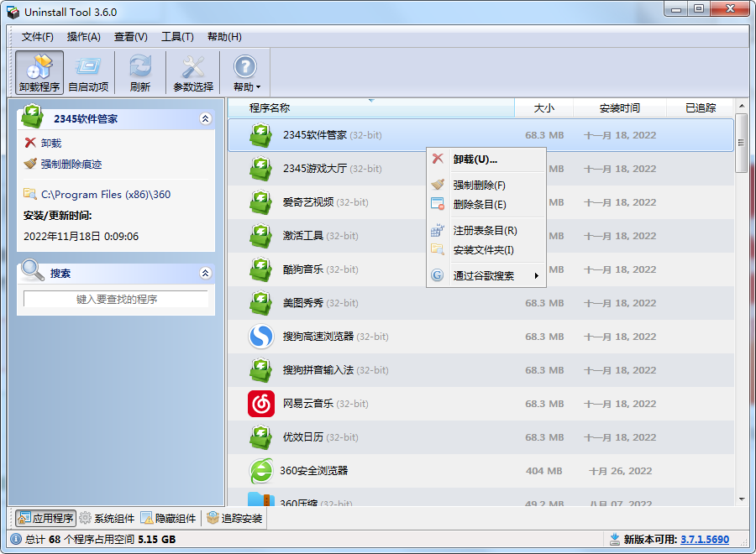Sort by 大小 column header

click(x=543, y=108)
